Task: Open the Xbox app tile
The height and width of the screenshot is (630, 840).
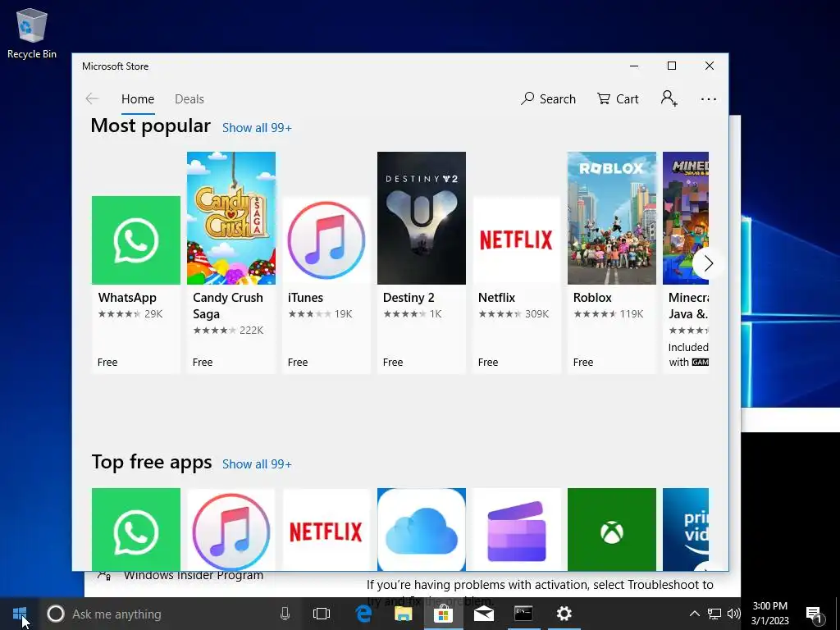Action: [612, 529]
